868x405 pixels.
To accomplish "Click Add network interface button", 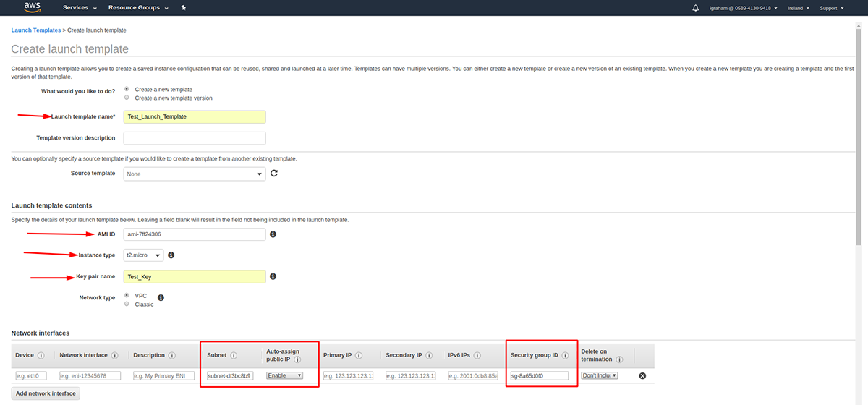I will click(x=46, y=393).
